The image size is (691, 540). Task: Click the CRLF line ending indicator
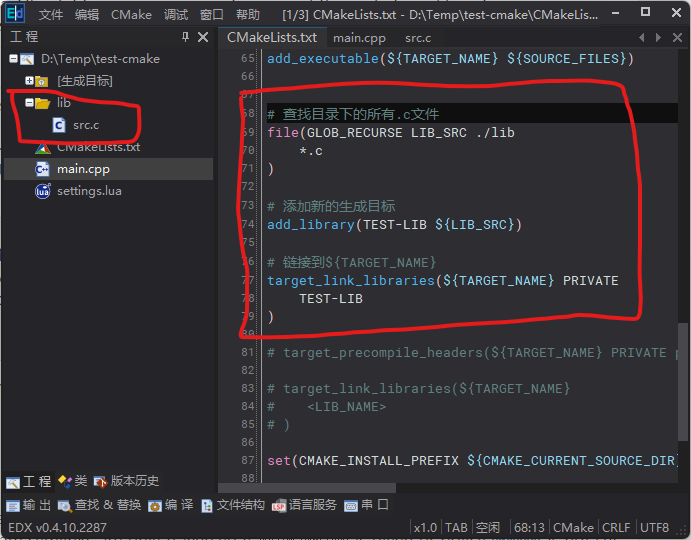tap(616, 527)
